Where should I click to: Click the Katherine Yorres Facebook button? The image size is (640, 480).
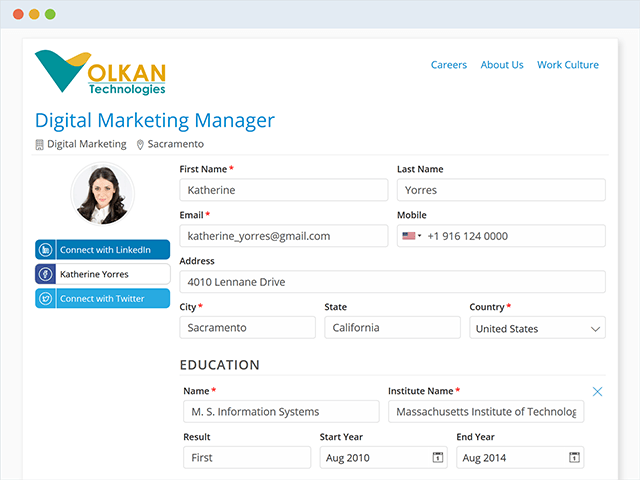102,274
